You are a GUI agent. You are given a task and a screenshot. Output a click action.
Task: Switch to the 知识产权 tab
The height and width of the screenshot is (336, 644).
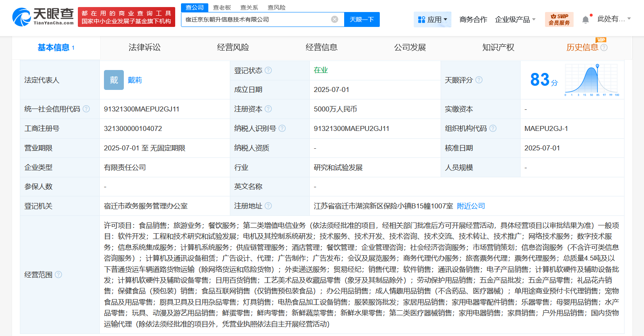tap(498, 48)
